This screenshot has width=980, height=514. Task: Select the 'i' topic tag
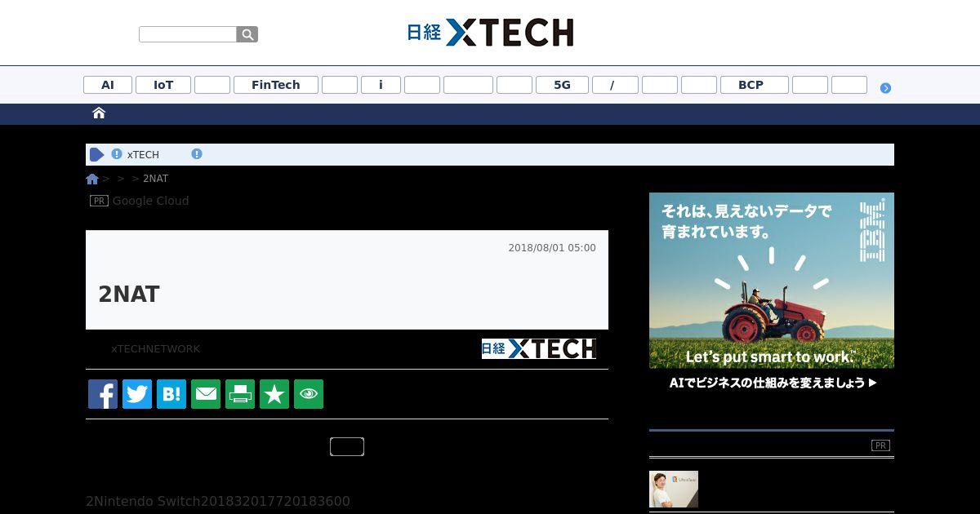pyautogui.click(x=381, y=85)
